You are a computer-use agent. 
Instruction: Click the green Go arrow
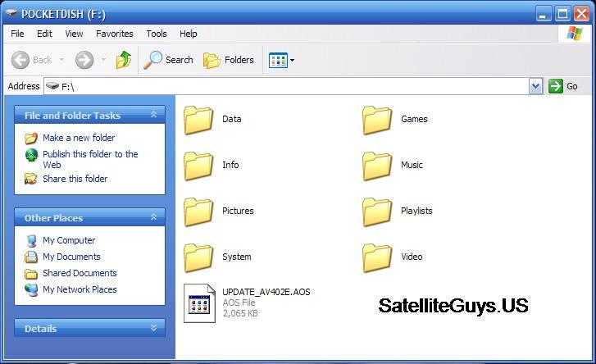(555, 86)
